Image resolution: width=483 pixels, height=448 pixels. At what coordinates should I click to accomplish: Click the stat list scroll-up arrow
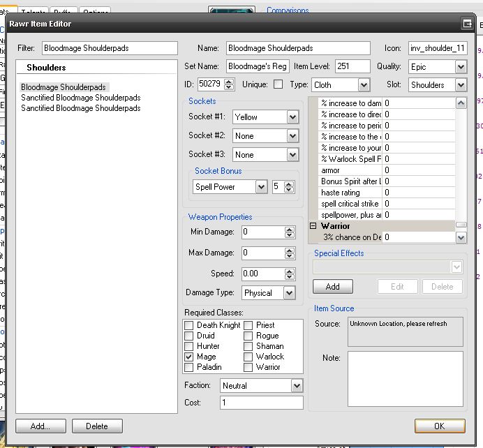point(461,103)
